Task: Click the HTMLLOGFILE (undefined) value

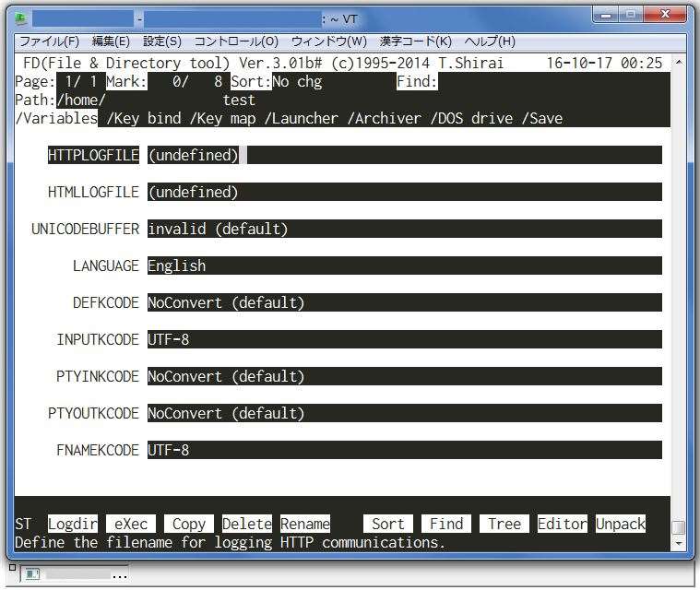Action: [x=405, y=192]
